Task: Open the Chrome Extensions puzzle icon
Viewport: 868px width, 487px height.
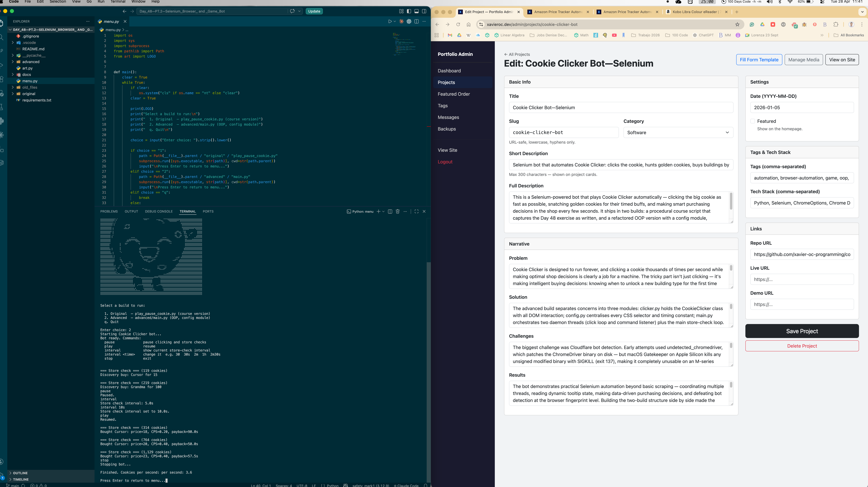Action: tap(836, 24)
